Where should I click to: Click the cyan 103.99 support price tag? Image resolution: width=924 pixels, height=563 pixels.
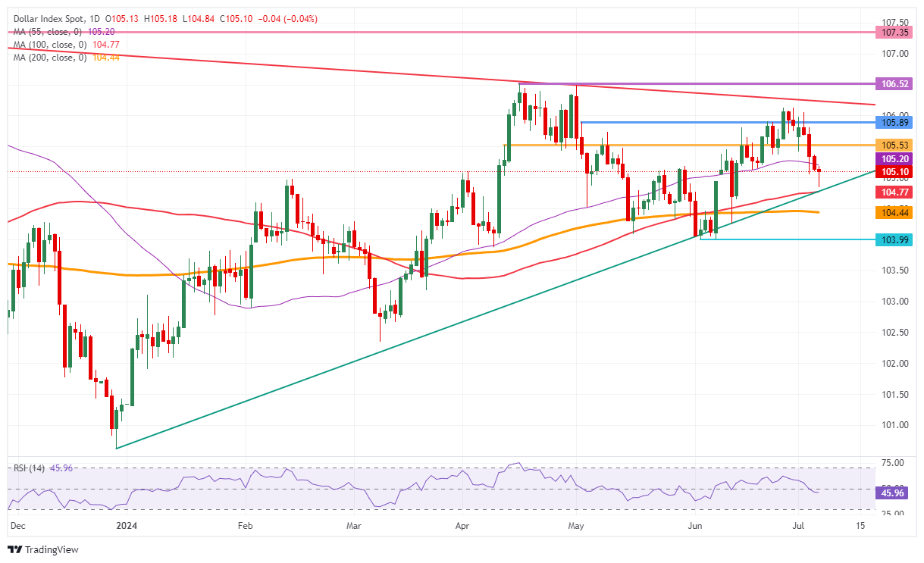click(894, 239)
